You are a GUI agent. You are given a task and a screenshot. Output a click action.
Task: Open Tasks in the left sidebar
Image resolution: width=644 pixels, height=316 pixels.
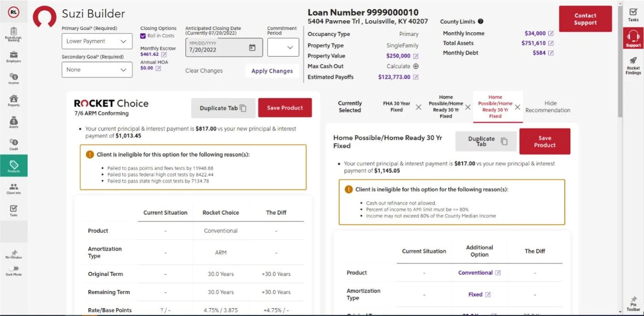(13, 211)
